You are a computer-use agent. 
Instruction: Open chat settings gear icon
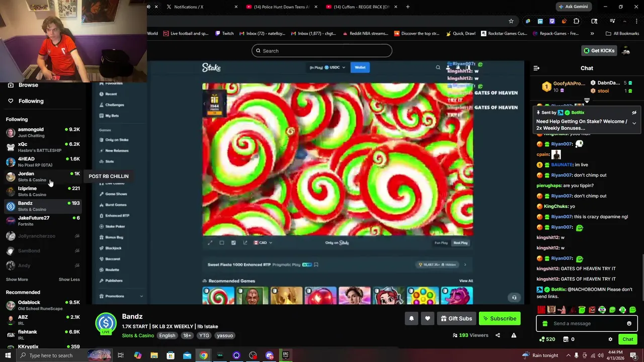pyautogui.click(x=610, y=339)
